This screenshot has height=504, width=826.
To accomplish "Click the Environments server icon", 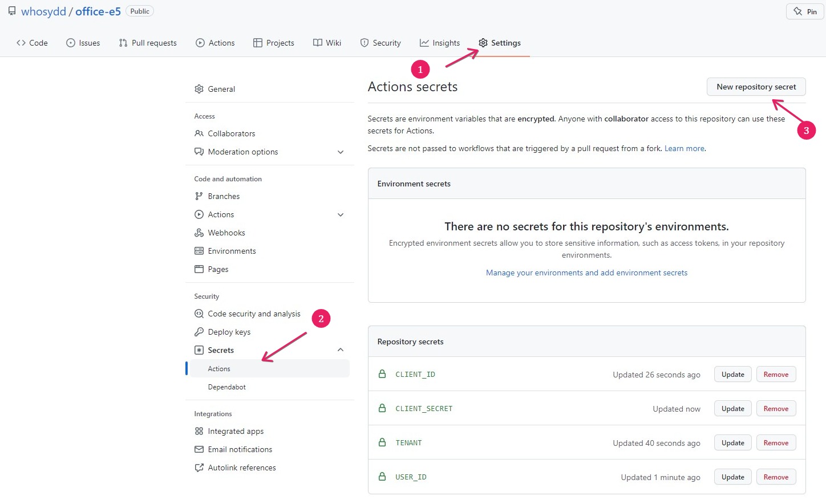I will (199, 251).
